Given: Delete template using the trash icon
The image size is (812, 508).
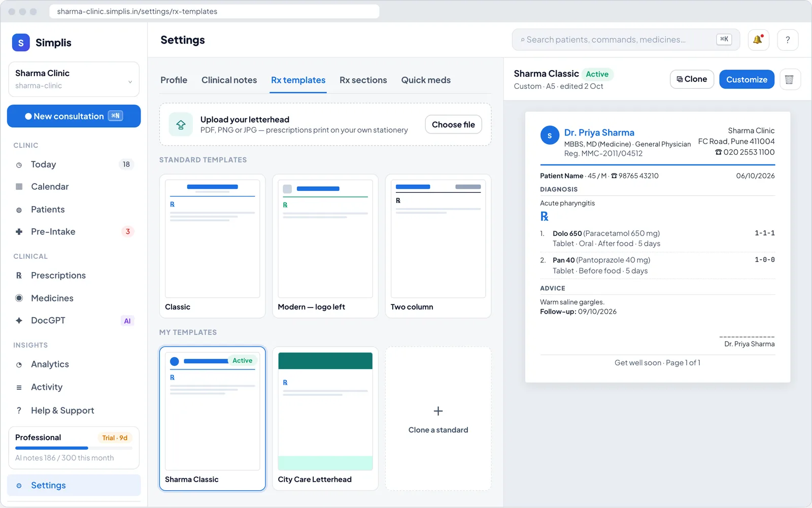Looking at the screenshot, I should click(790, 80).
